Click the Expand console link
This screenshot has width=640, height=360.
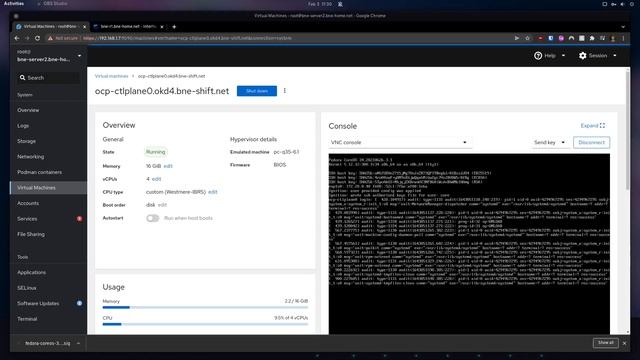coord(593,126)
